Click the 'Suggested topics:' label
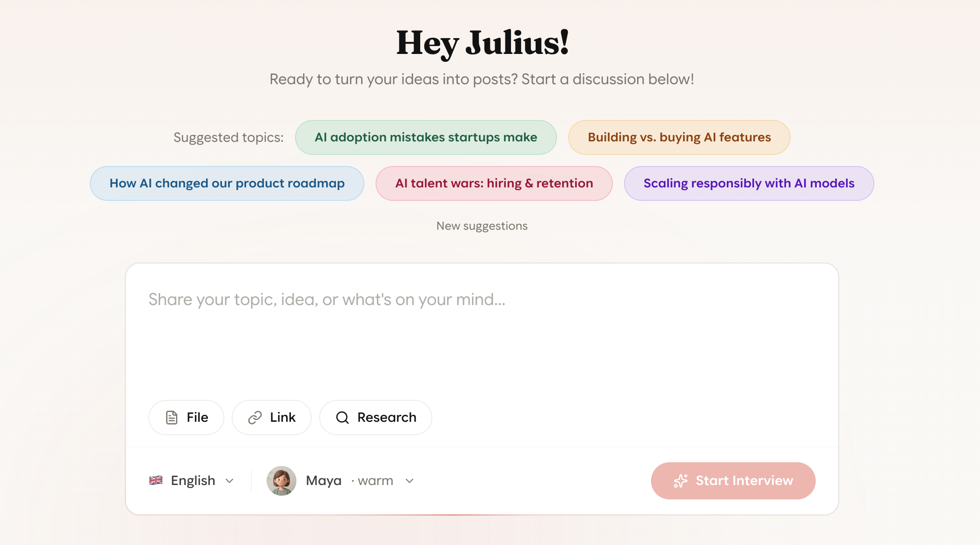This screenshot has height=545, width=980. (x=228, y=138)
